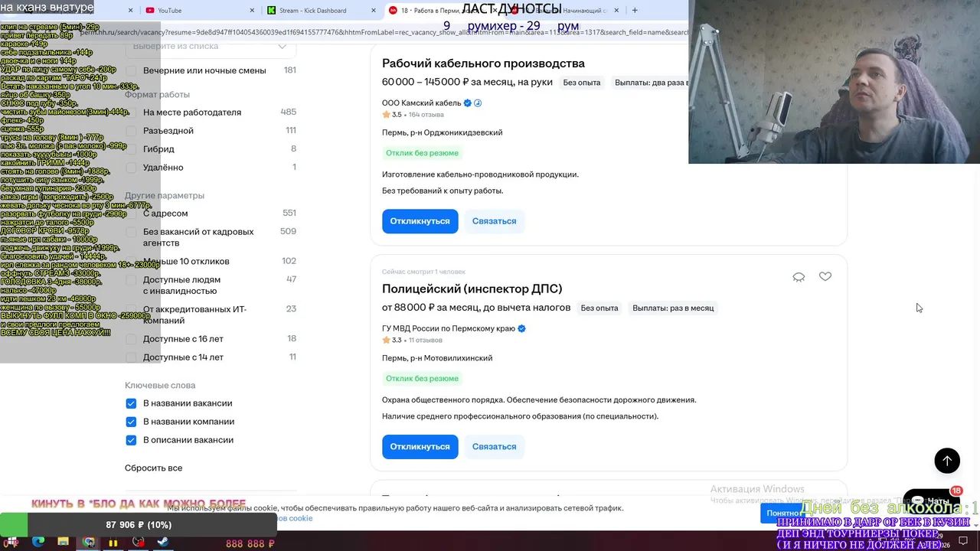Uncheck В описании вакансии checkbox
Image resolution: width=980 pixels, height=551 pixels.
pyautogui.click(x=131, y=440)
